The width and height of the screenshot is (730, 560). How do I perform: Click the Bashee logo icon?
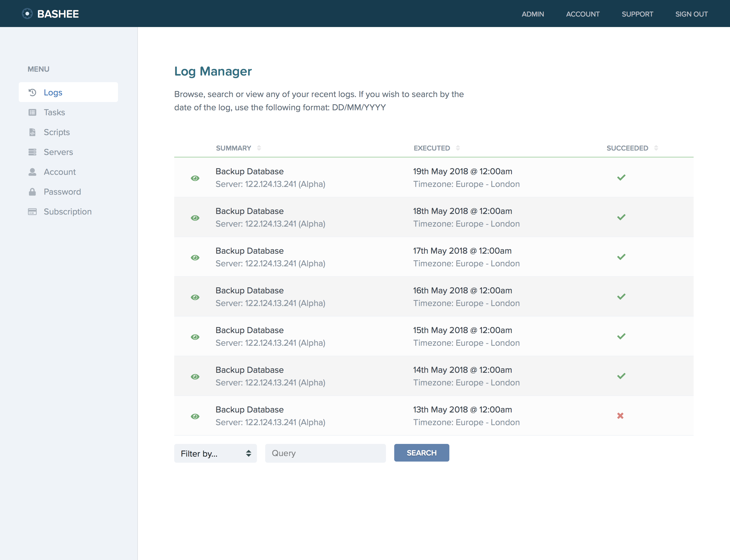pyautogui.click(x=27, y=14)
